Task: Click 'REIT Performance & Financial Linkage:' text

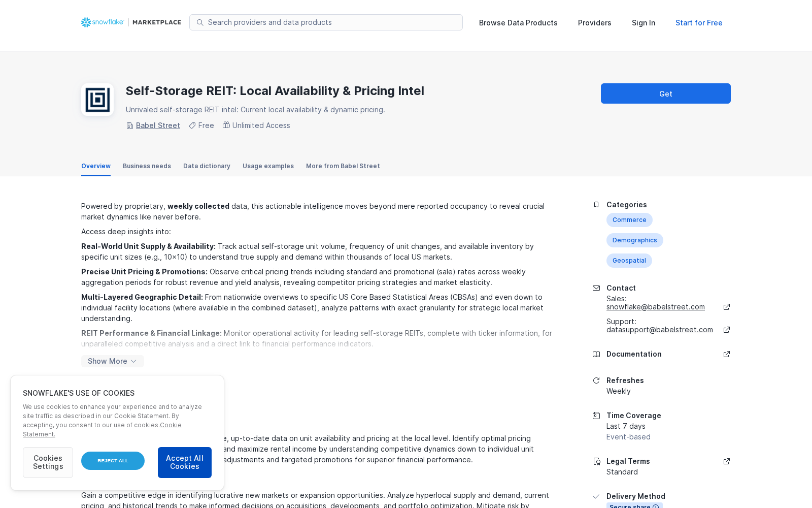Action: (151, 333)
